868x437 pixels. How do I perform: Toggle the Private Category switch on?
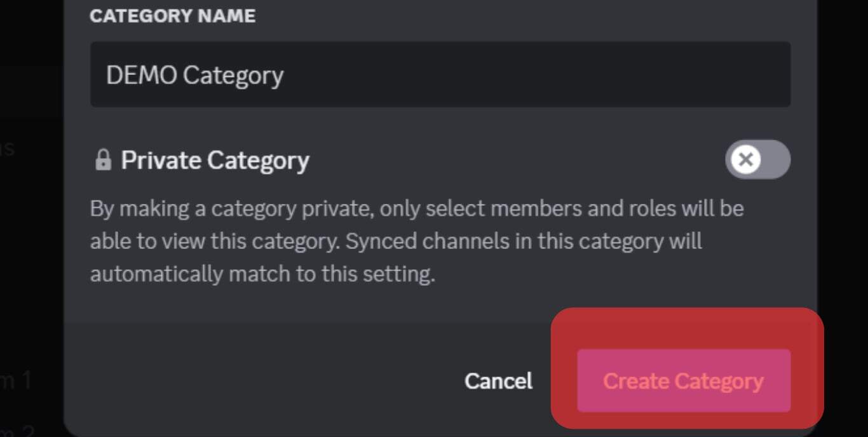point(757,159)
